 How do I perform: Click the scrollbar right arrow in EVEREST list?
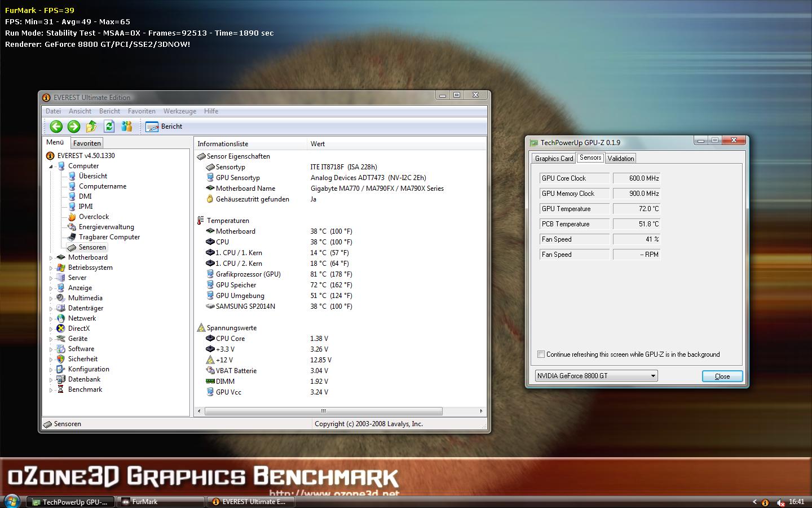(x=481, y=411)
